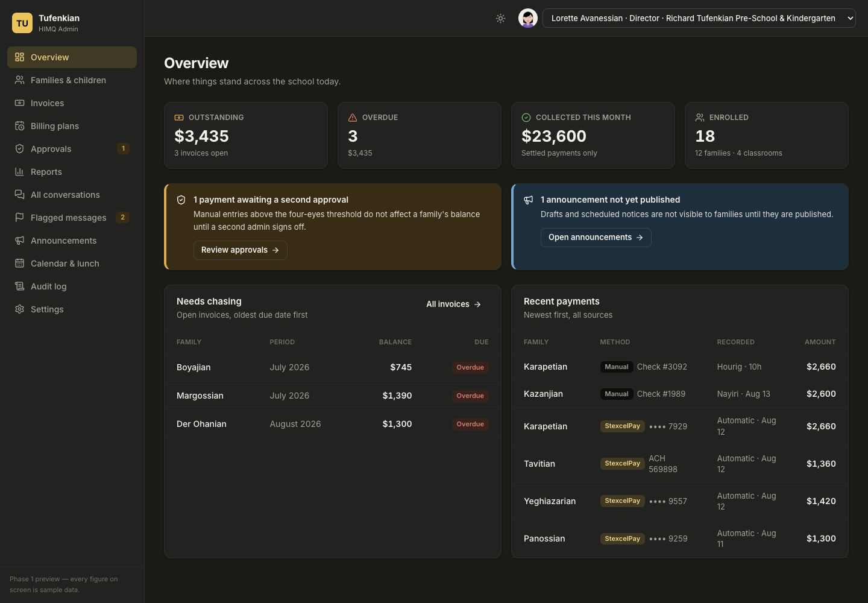Click the Hourig · 10h recorded cell
Viewport: 868px width, 603px height.
(739, 367)
